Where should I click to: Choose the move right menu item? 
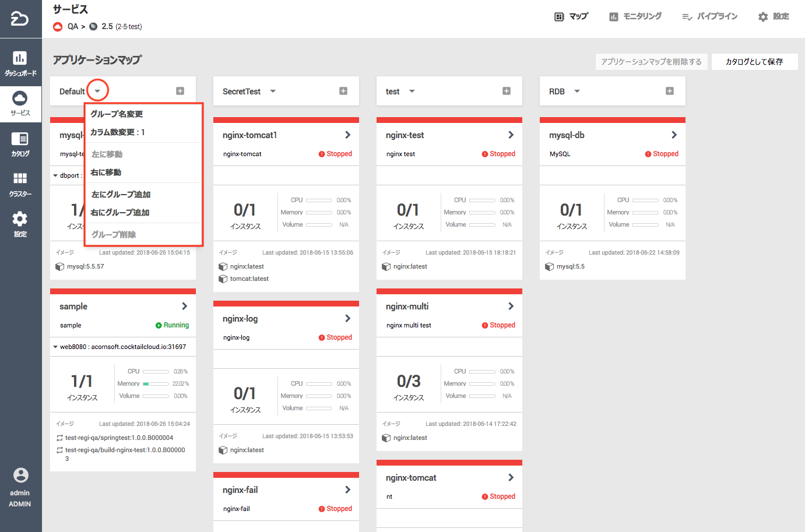(x=106, y=172)
